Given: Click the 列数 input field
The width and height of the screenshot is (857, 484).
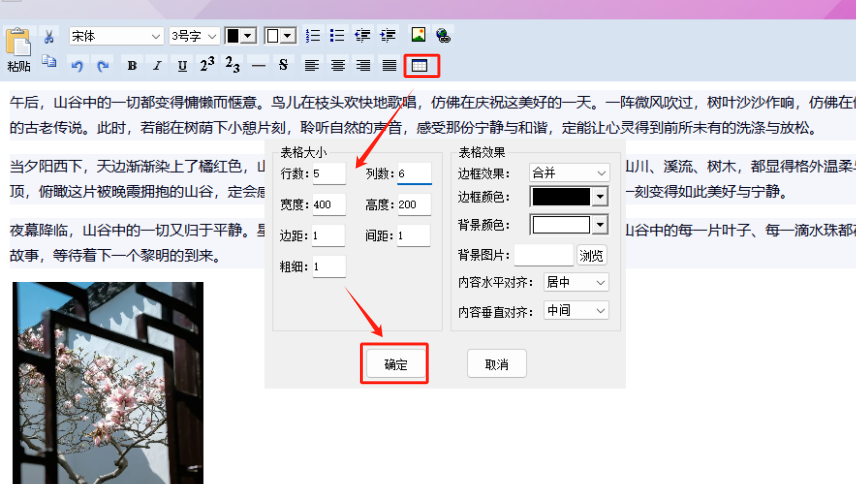Looking at the screenshot, I should (414, 174).
